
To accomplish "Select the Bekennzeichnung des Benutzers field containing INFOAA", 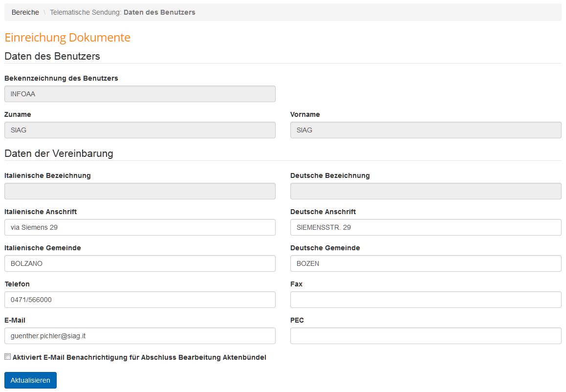I will click(x=140, y=94).
